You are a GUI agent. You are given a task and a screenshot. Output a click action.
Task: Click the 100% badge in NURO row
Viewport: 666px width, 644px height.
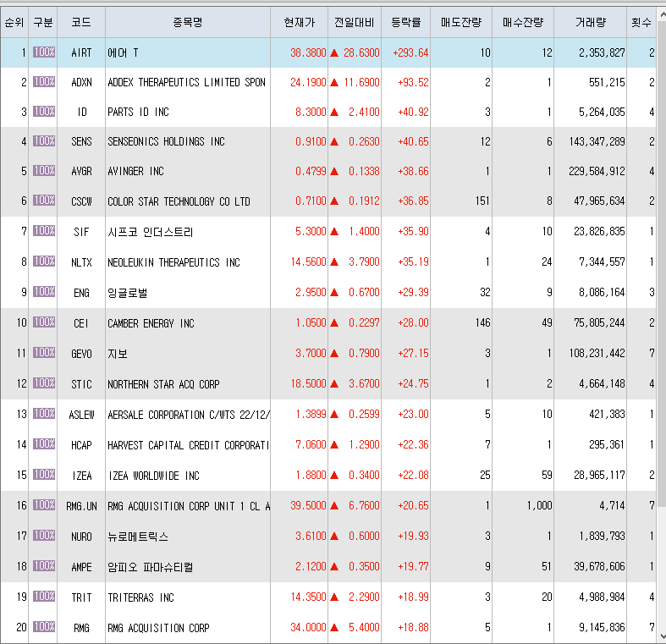click(x=44, y=535)
